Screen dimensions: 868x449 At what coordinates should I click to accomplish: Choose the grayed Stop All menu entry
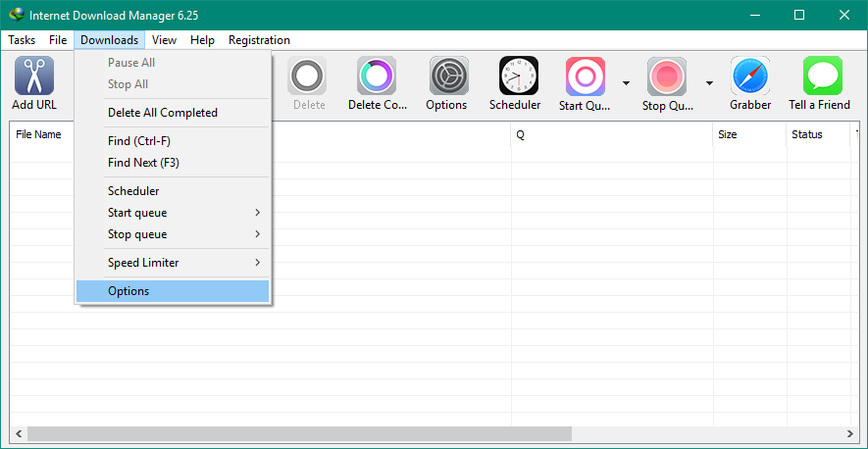[173, 84]
